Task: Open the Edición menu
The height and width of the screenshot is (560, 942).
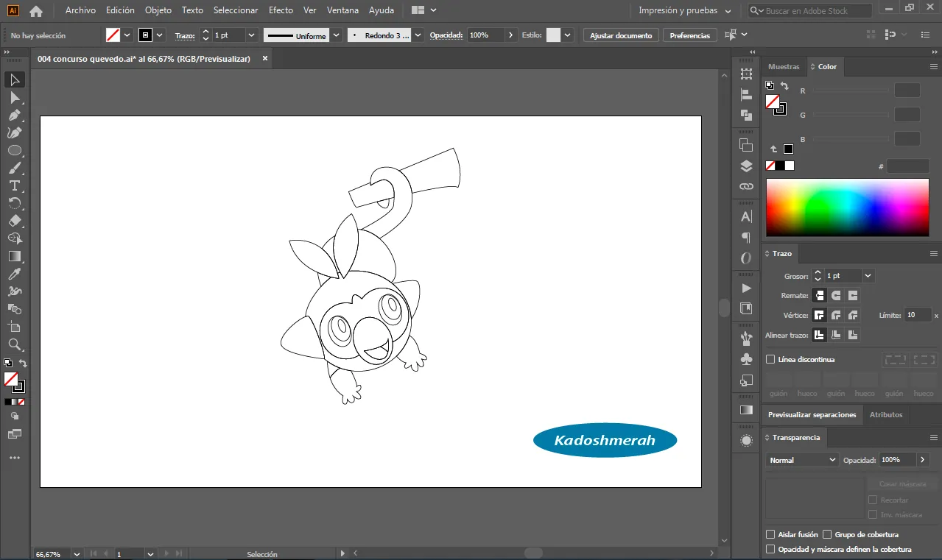Action: pyautogui.click(x=120, y=10)
